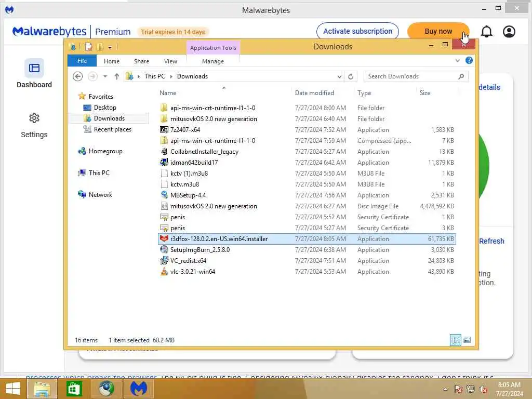Show hidden tray icons arrow
The image size is (532, 399).
445,389
